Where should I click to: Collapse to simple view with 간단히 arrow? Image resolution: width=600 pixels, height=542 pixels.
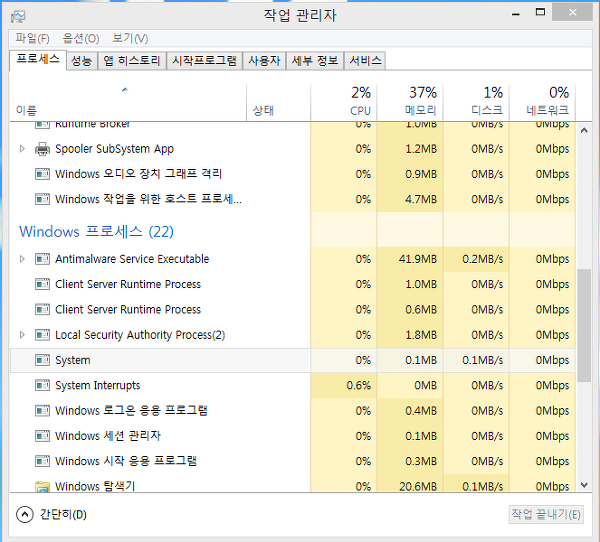(25, 514)
